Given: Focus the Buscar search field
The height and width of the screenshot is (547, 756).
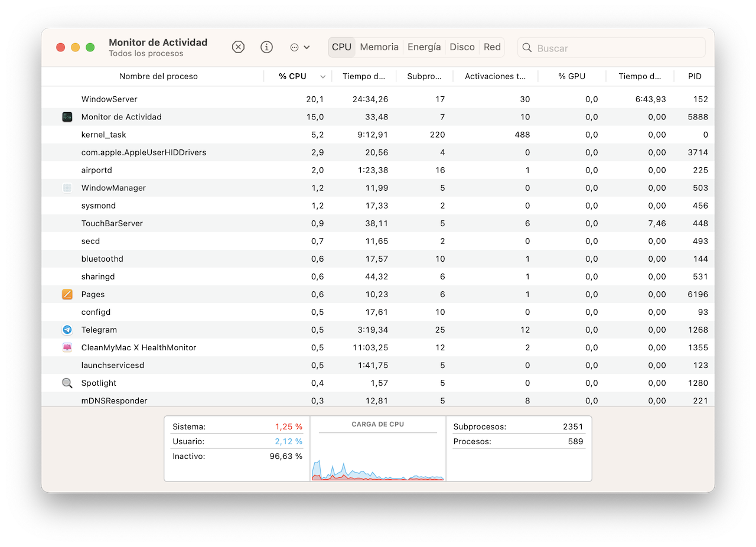Looking at the screenshot, I should click(611, 48).
